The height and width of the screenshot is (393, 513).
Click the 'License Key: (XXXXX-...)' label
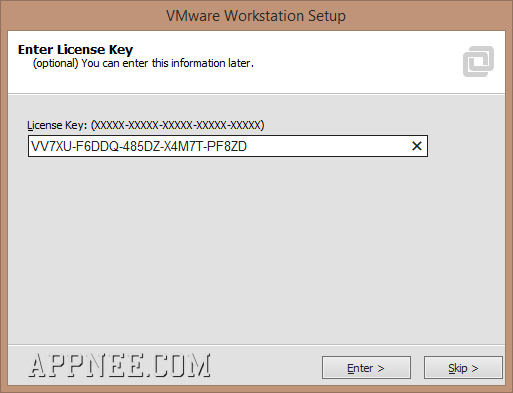[146, 125]
